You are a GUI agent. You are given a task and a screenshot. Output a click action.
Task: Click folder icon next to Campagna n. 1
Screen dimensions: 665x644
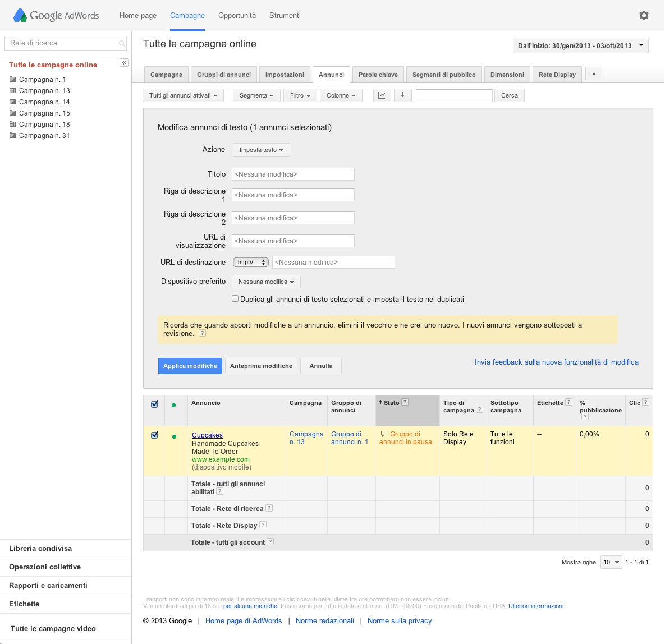point(13,79)
